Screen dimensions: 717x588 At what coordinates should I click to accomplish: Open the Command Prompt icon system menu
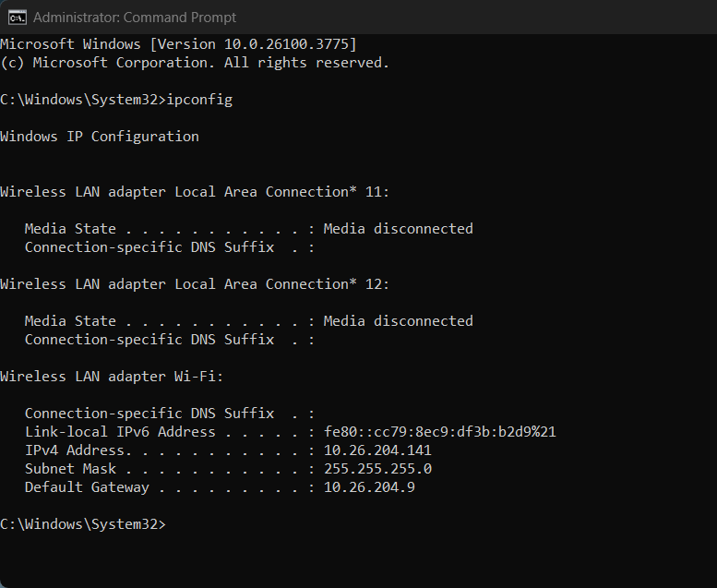point(18,18)
